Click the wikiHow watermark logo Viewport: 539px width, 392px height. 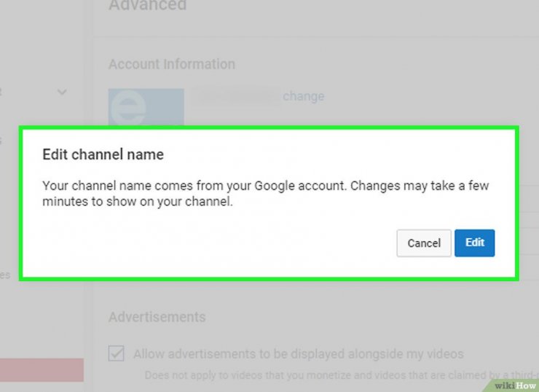(x=514, y=385)
